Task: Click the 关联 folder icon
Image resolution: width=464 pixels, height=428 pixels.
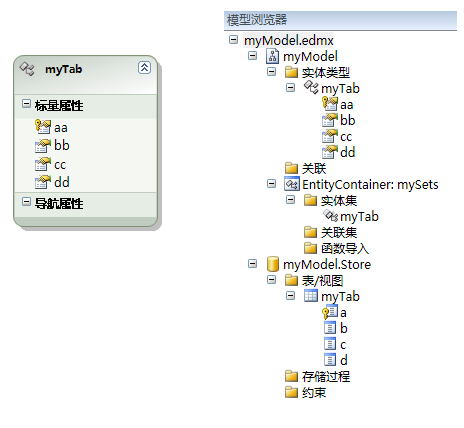Action: click(291, 168)
